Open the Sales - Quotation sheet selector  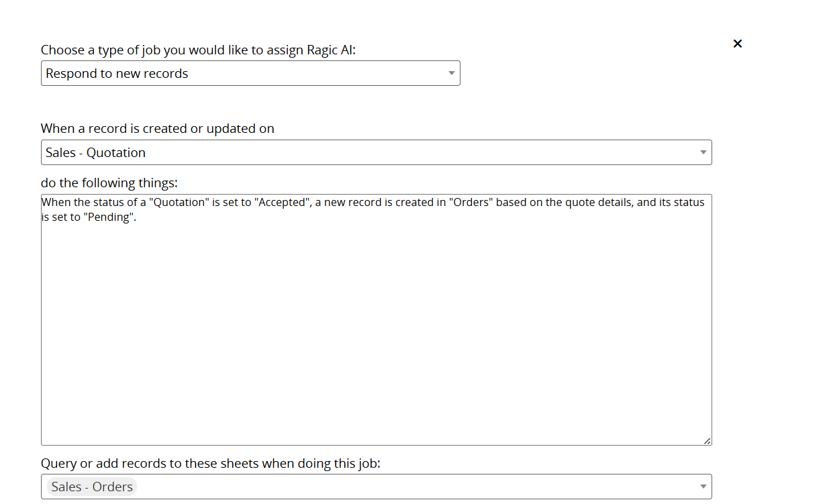pos(375,152)
